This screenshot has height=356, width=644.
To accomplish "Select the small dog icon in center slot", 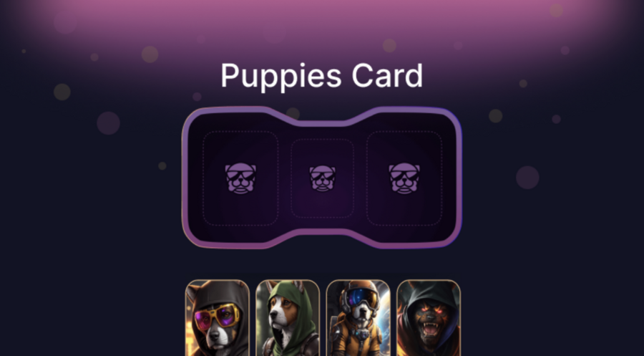I will (x=322, y=178).
